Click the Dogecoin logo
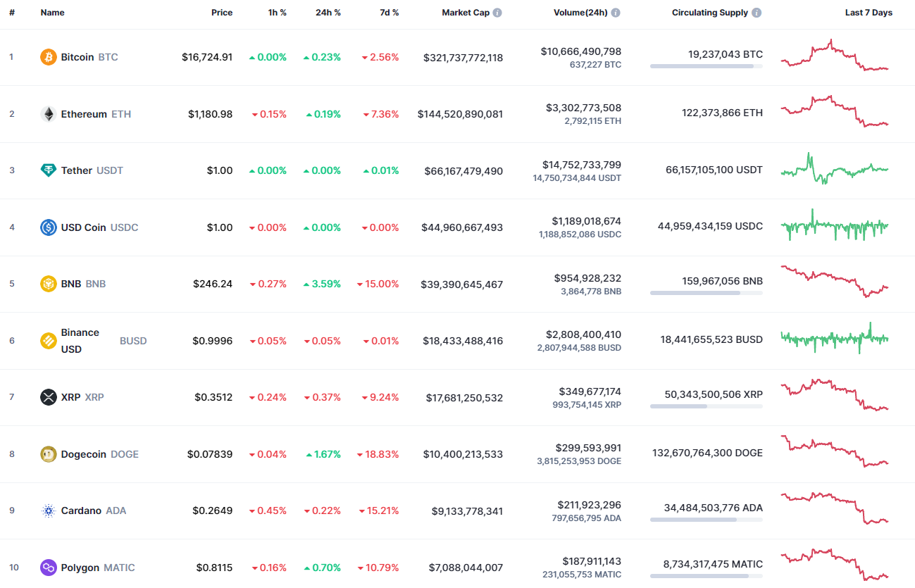The height and width of the screenshot is (588, 915). pyautogui.click(x=47, y=453)
